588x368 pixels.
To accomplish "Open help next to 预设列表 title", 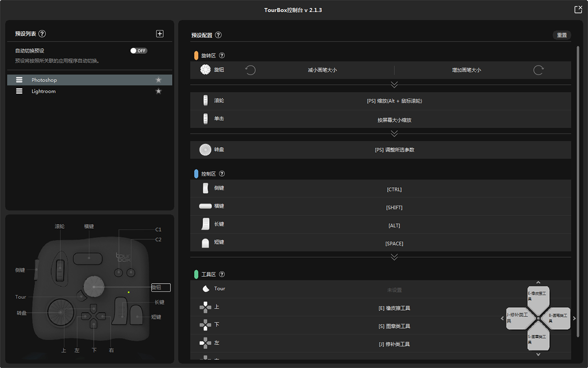I will pos(42,34).
